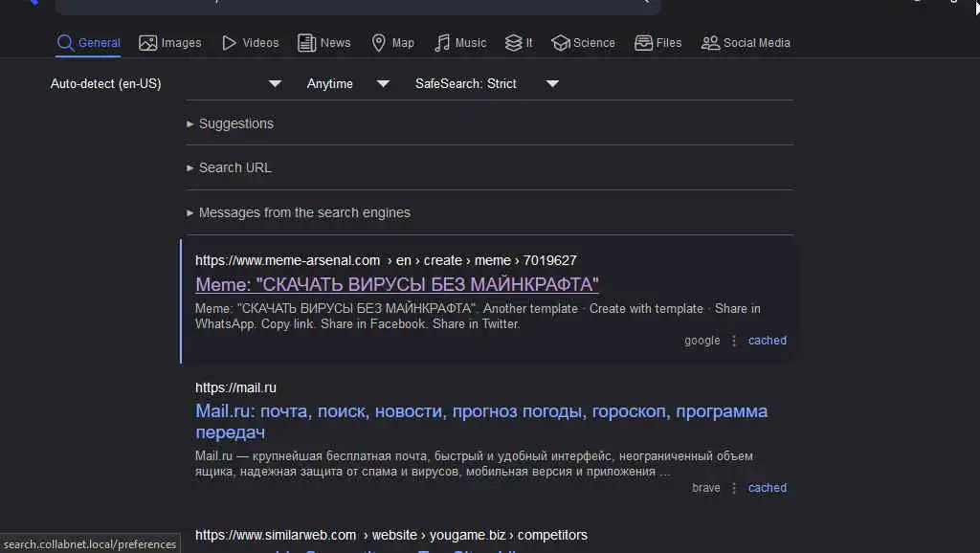The height and width of the screenshot is (553, 980).
Task: Open the Auto-detect (en-US) language dropdown
Action: pyautogui.click(x=166, y=84)
